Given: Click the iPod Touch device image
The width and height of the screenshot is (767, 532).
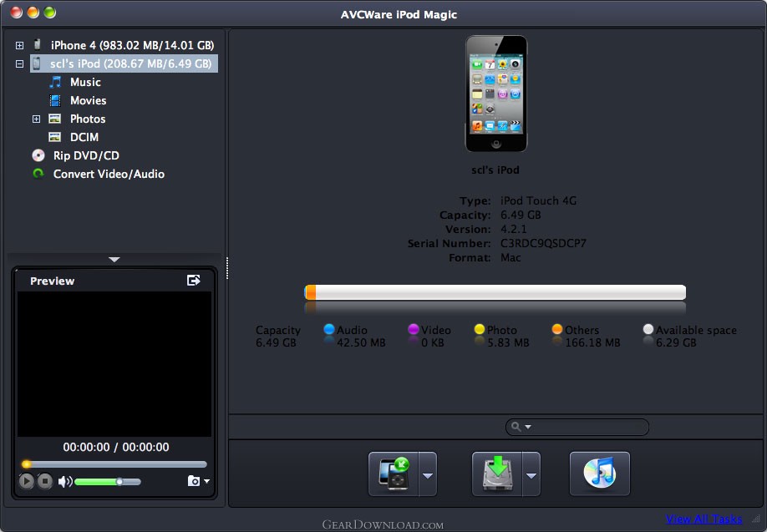Looking at the screenshot, I should click(x=496, y=94).
